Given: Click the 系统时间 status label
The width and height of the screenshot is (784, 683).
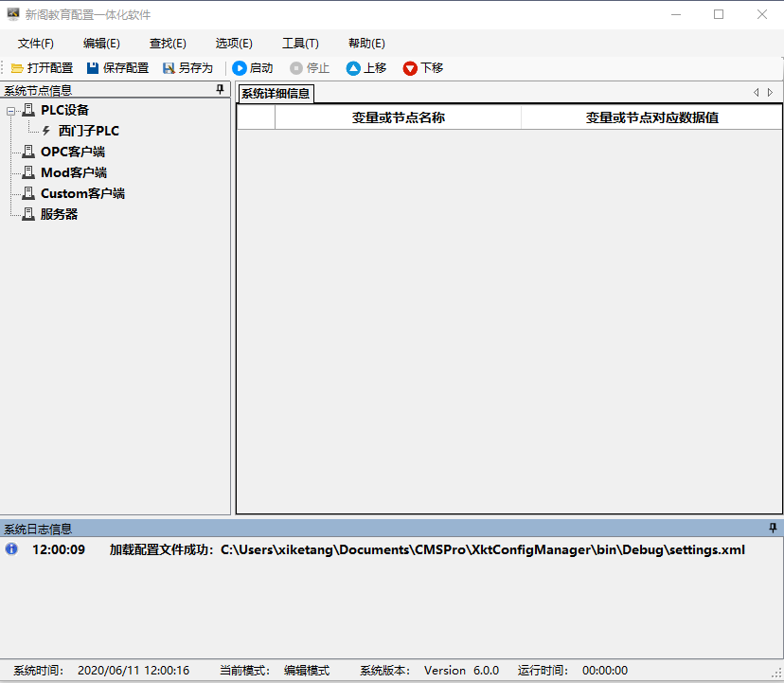Looking at the screenshot, I should [x=38, y=671].
